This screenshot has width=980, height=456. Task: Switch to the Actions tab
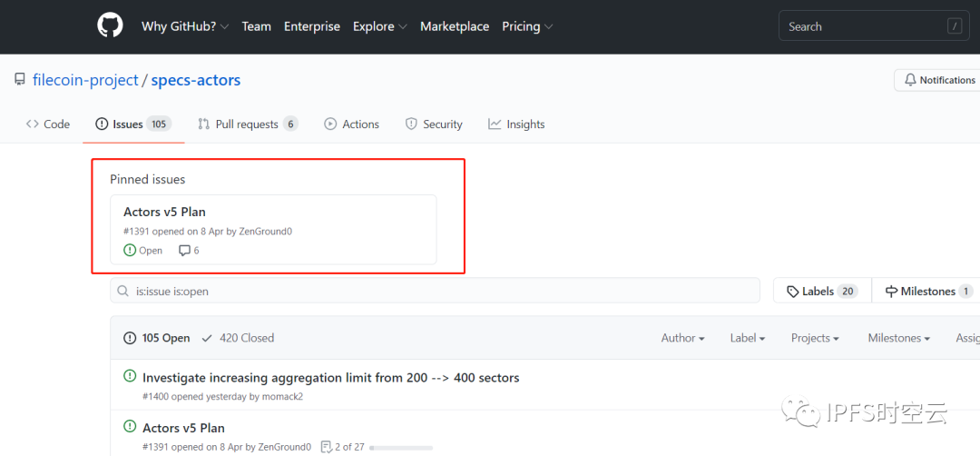351,124
